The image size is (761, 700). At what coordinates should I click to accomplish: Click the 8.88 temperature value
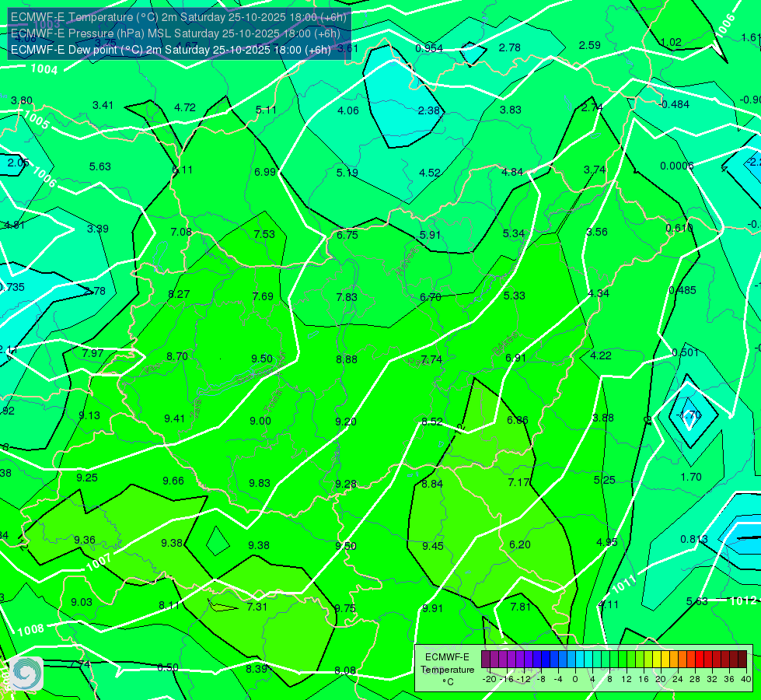[347, 359]
